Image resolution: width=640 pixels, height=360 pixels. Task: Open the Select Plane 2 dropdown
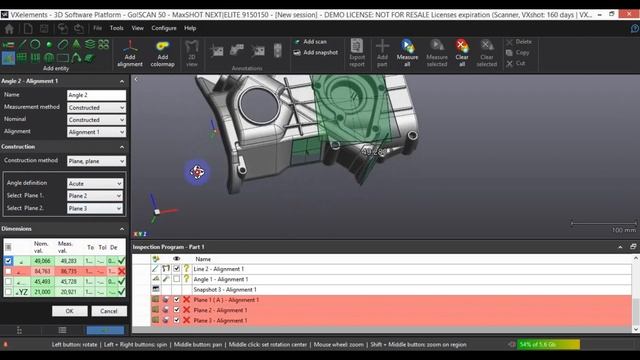95,209
